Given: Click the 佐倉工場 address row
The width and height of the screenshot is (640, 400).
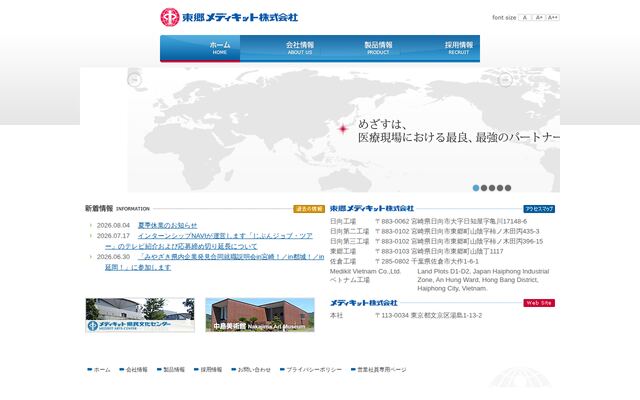Looking at the screenshot, I should tap(404, 261).
